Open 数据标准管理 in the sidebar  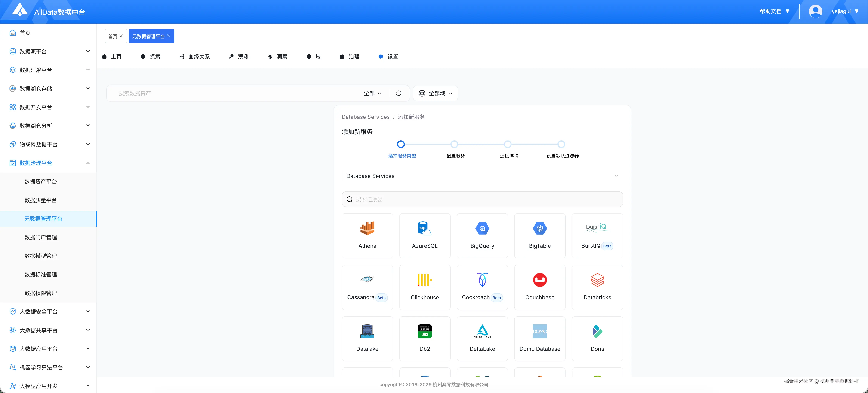(x=40, y=275)
